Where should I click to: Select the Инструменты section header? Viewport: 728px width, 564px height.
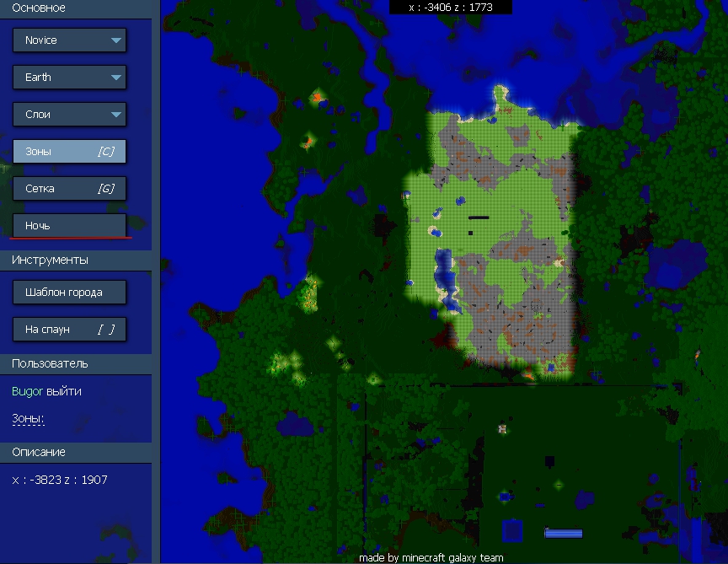tap(76, 261)
